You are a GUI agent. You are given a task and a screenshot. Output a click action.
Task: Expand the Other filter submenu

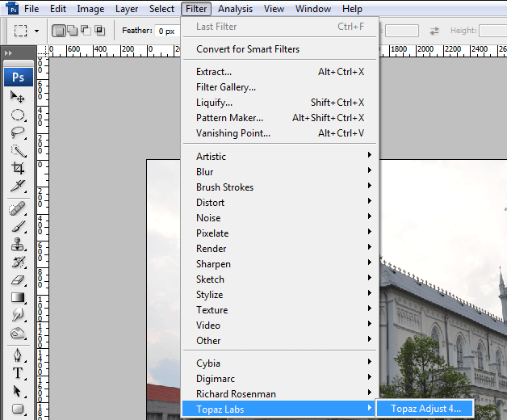(x=279, y=341)
